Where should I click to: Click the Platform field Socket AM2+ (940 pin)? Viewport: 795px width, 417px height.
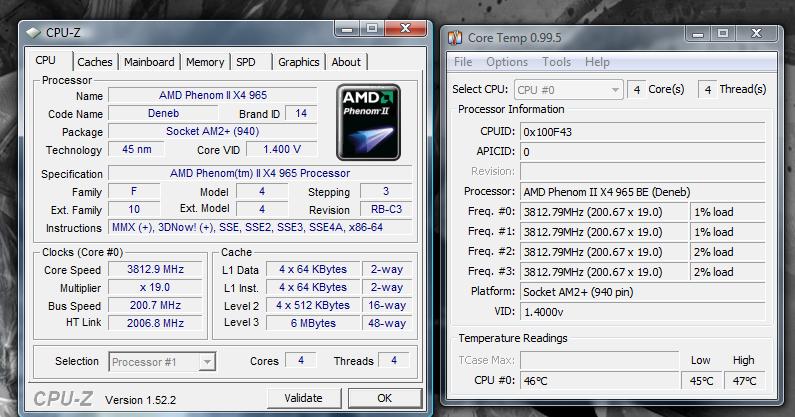point(642,292)
